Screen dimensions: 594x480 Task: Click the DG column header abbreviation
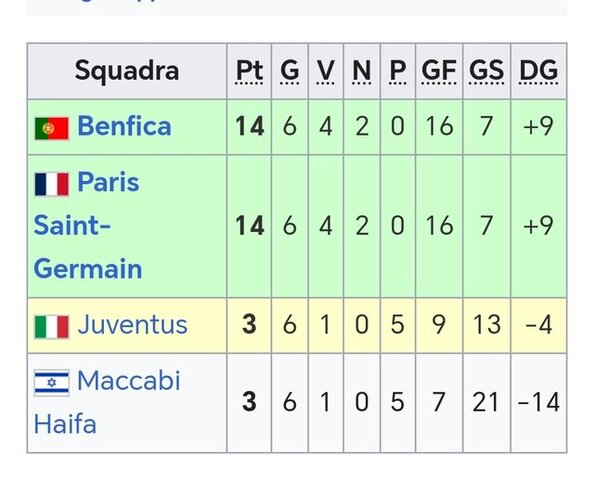click(538, 70)
